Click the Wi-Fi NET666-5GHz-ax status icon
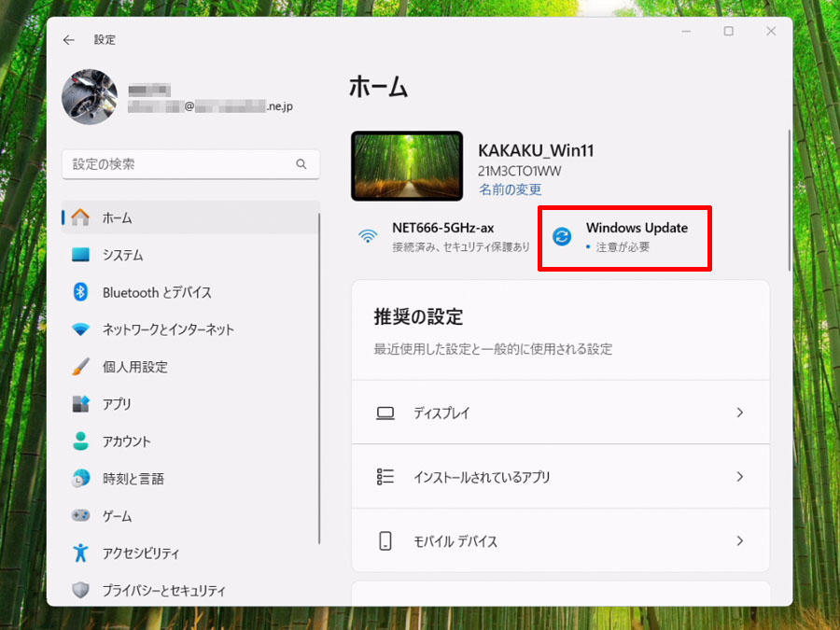840x630 pixels. coord(368,236)
